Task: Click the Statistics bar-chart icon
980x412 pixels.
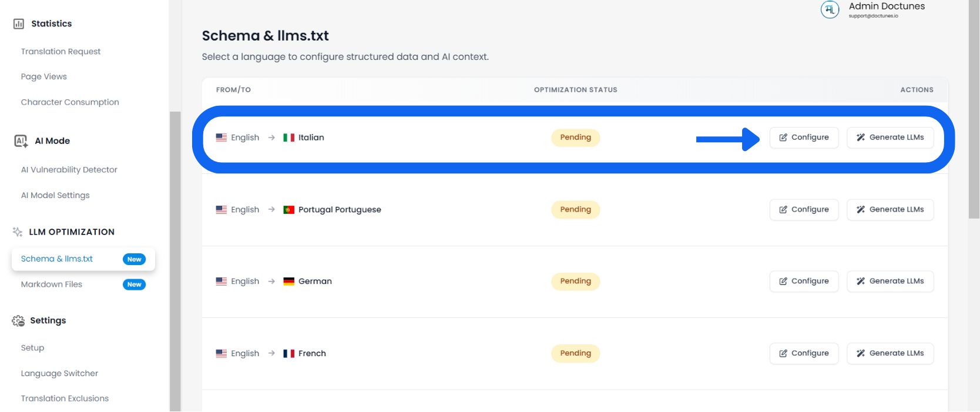Action: pos(19,24)
